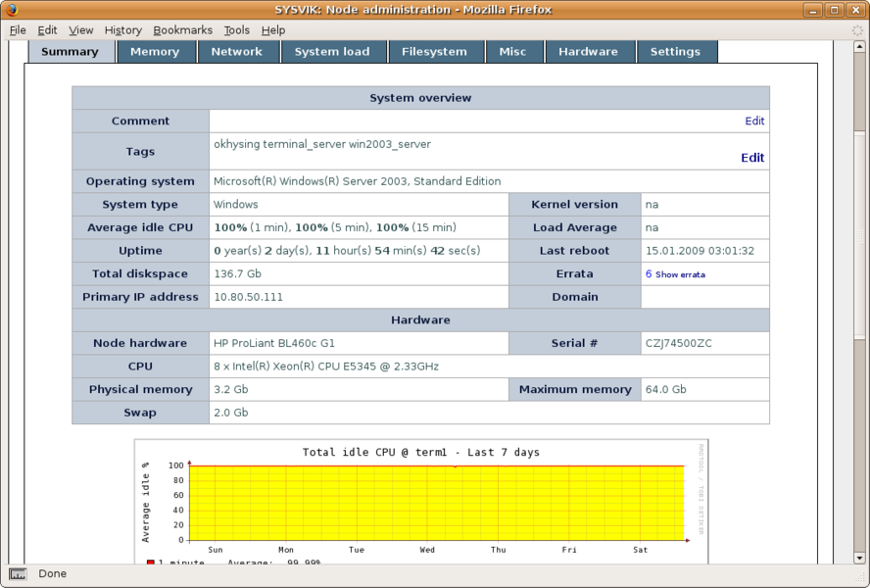The width and height of the screenshot is (870, 588).
Task: Click the Kernel version label
Action: [574, 204]
